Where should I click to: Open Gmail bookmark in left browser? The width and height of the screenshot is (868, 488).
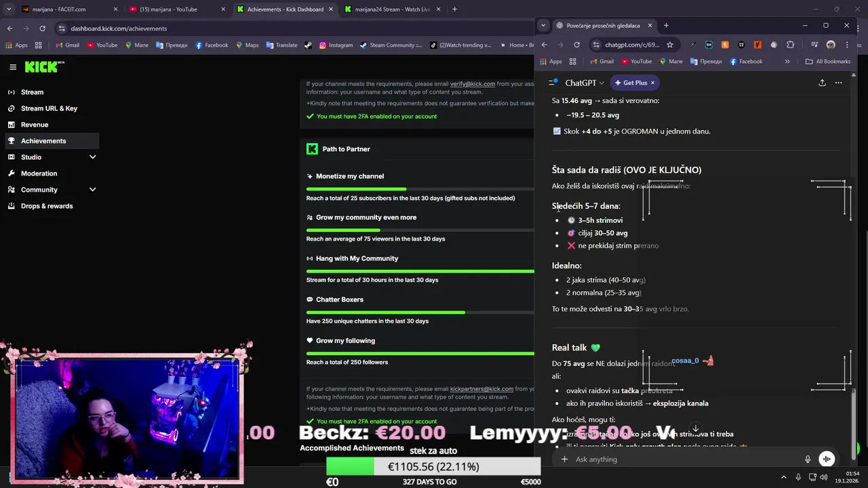(67, 45)
